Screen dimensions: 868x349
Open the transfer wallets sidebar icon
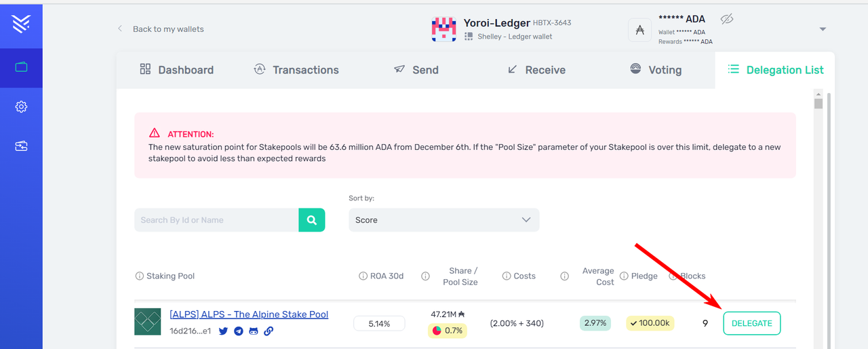click(21, 146)
